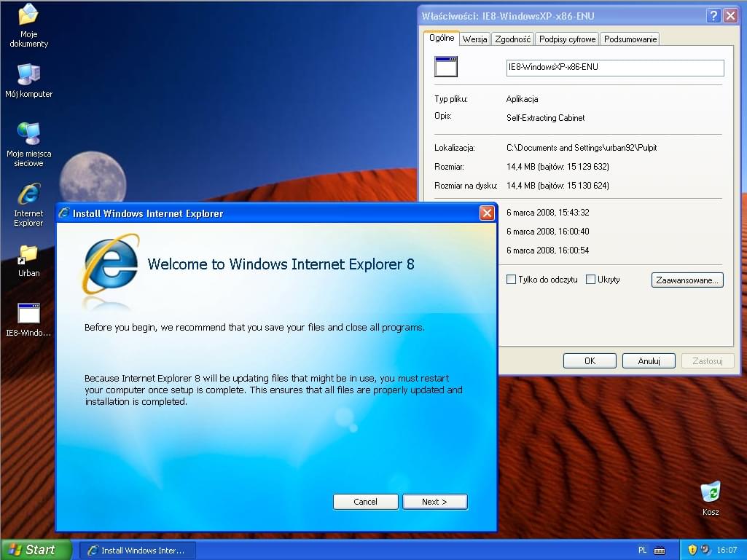Enable Tylko do odczytu checkbox

511,280
